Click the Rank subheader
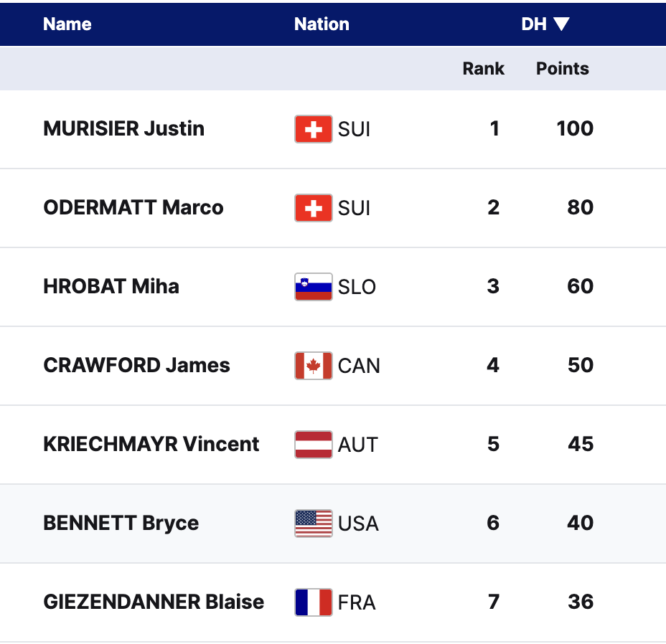The width and height of the screenshot is (666, 644). click(x=483, y=69)
